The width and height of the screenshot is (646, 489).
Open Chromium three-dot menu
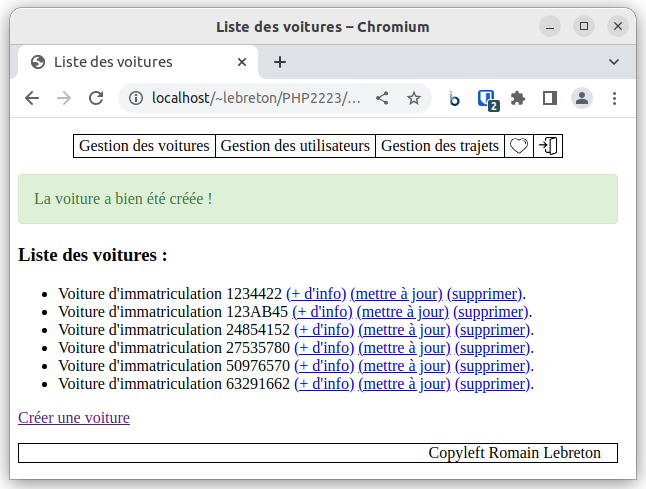[x=614, y=98]
